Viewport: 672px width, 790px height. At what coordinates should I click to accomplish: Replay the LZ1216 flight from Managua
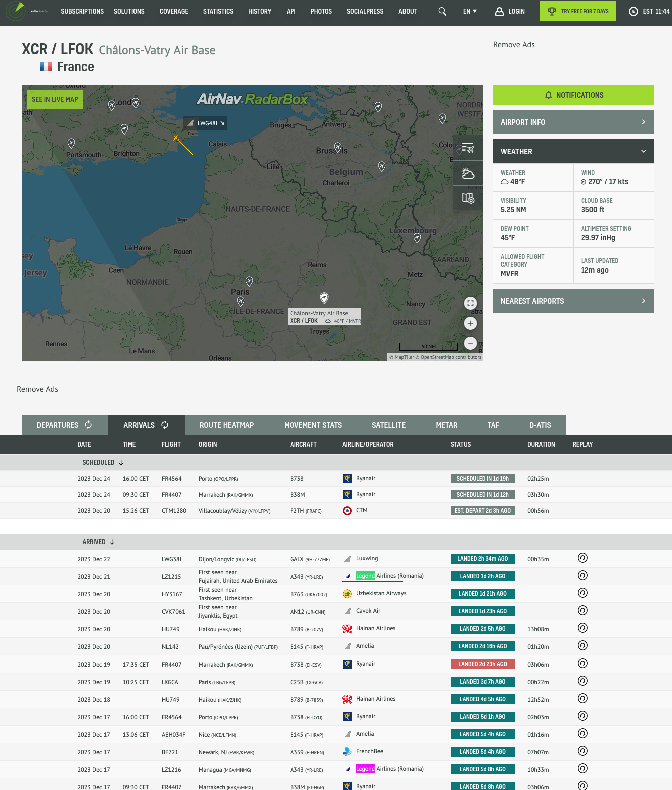pos(583,768)
